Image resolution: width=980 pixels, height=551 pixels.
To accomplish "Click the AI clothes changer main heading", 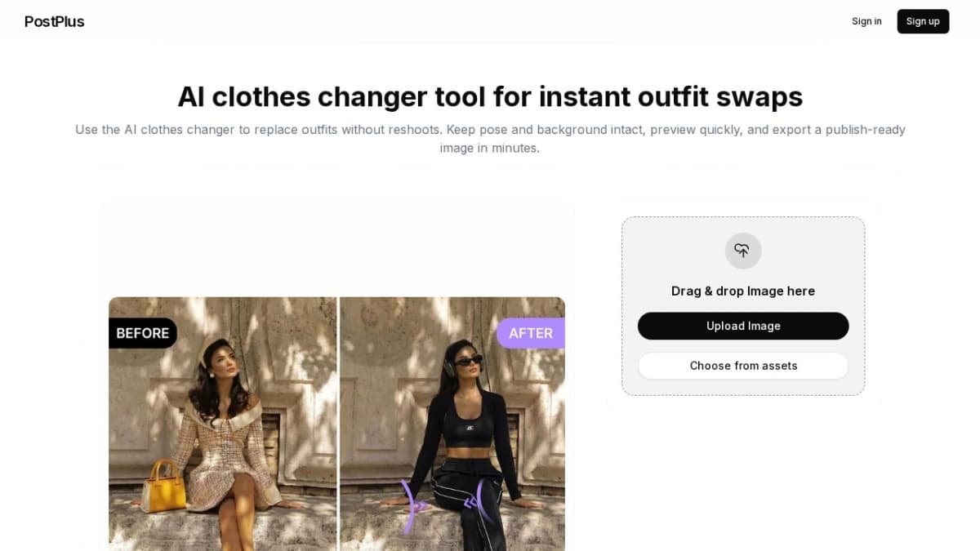I will [x=490, y=96].
